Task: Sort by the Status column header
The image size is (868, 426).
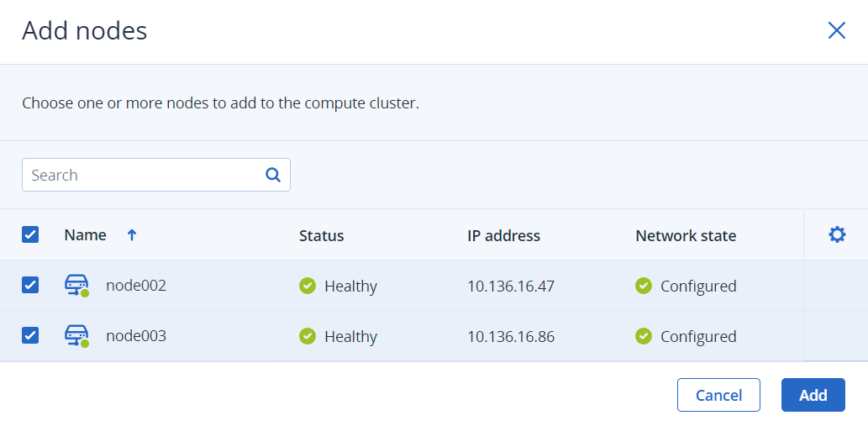Action: pyautogui.click(x=321, y=235)
